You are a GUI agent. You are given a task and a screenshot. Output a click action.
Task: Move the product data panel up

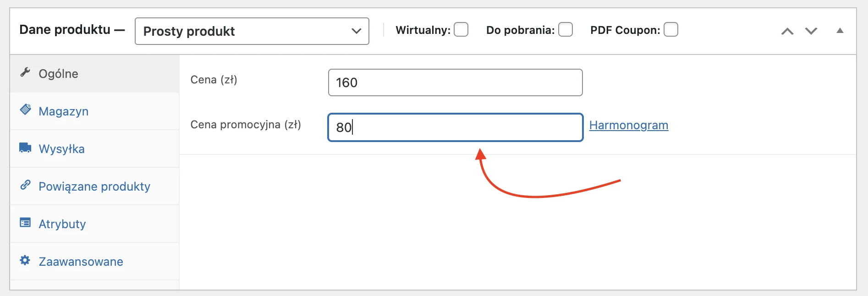pos(787,31)
